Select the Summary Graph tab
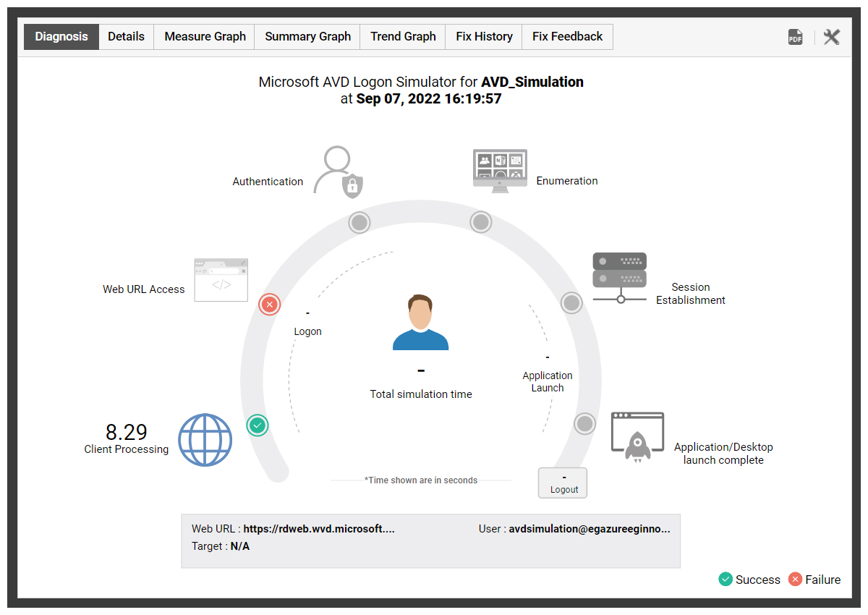The width and height of the screenshot is (868, 615). (x=307, y=37)
